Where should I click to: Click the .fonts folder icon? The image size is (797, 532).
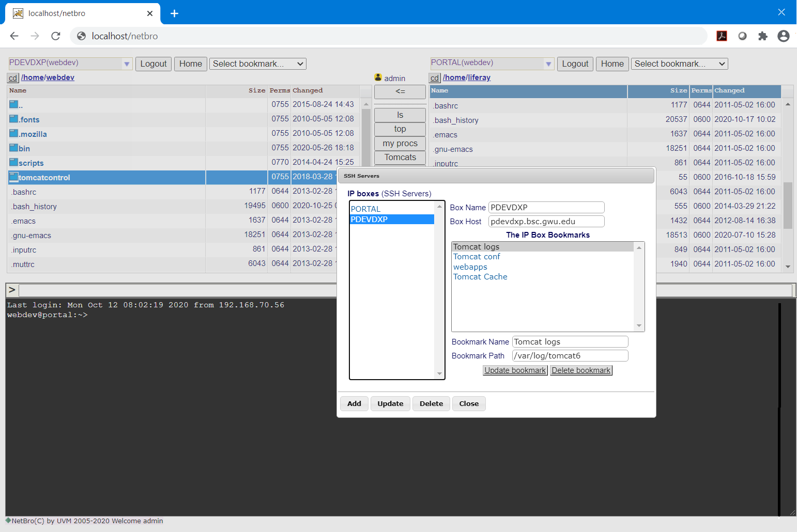13,119
